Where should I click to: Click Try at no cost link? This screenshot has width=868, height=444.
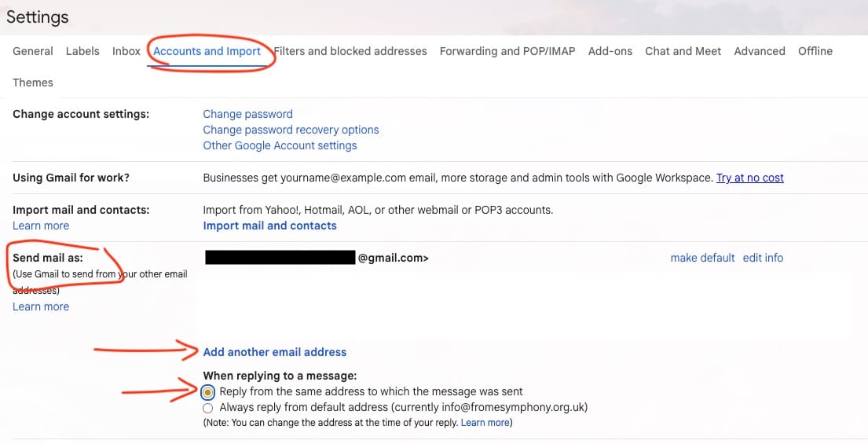pyautogui.click(x=749, y=178)
